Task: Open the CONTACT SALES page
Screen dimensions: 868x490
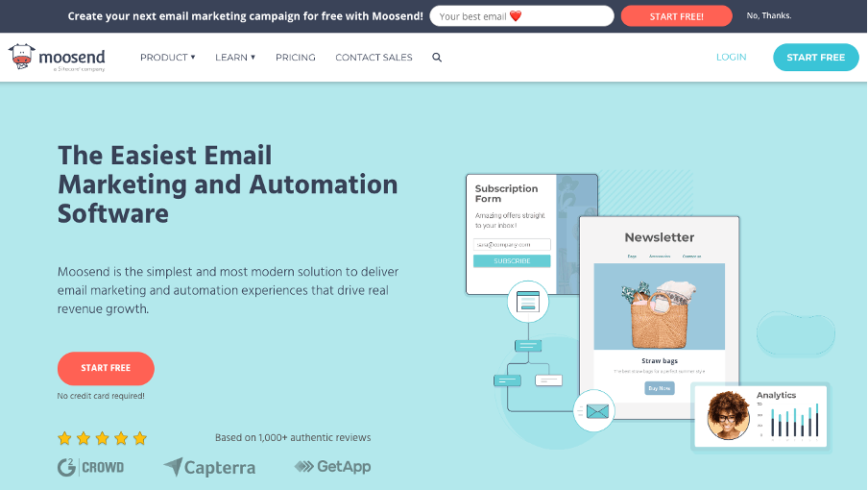Action: coord(374,57)
